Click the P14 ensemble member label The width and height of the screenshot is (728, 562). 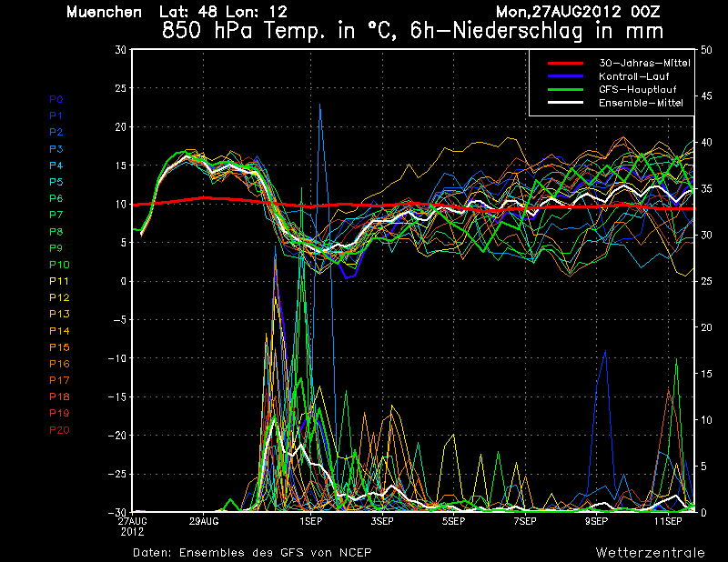pos(59,331)
